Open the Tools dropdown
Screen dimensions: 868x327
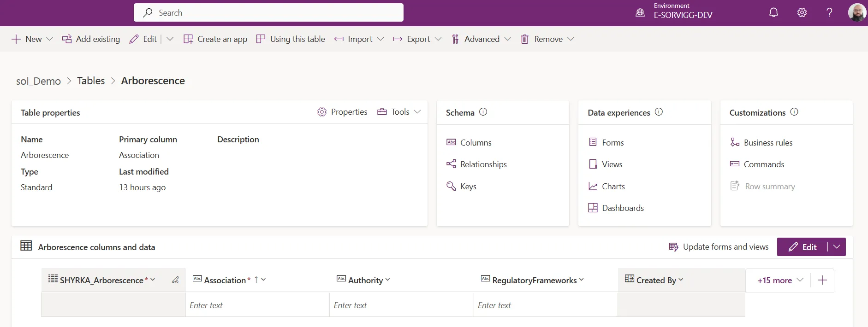tap(399, 112)
